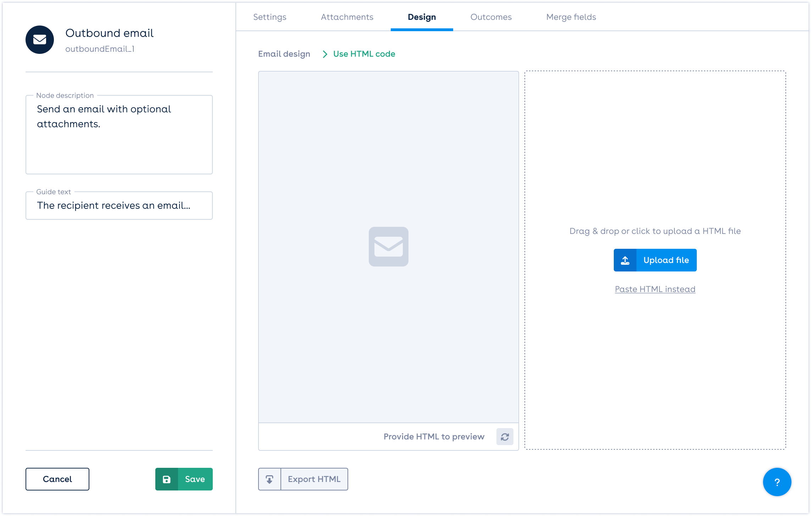Click the Export HTML button label
Image resolution: width=812 pixels, height=516 pixels.
(314, 479)
